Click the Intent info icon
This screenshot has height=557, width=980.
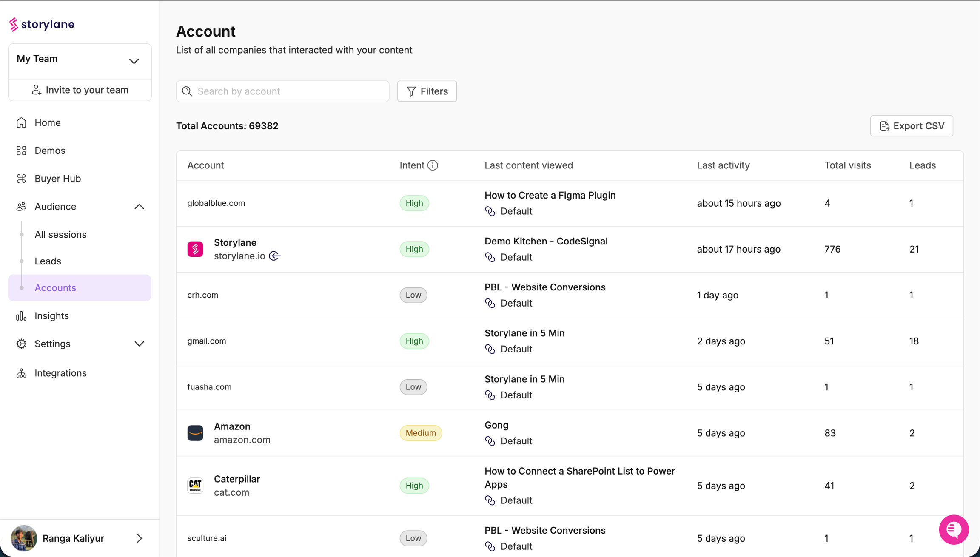[433, 165]
